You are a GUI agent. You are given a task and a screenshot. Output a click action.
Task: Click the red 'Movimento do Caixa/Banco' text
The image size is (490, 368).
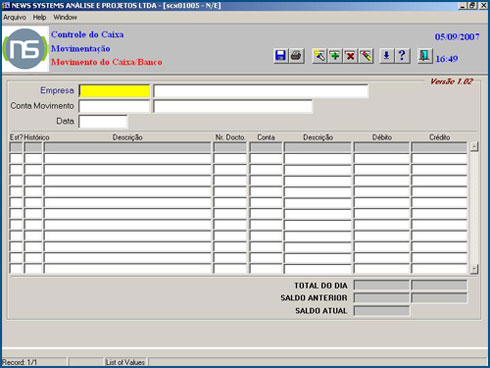(107, 62)
